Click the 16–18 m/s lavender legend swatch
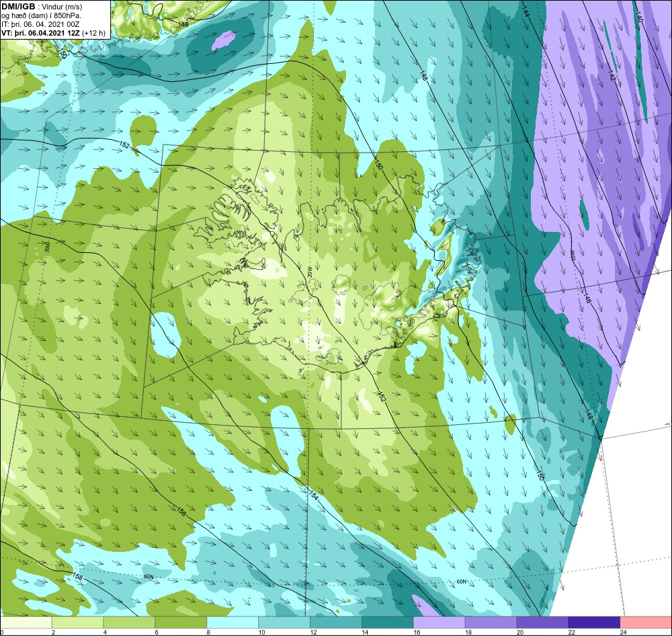The width and height of the screenshot is (672, 636). 439,623
